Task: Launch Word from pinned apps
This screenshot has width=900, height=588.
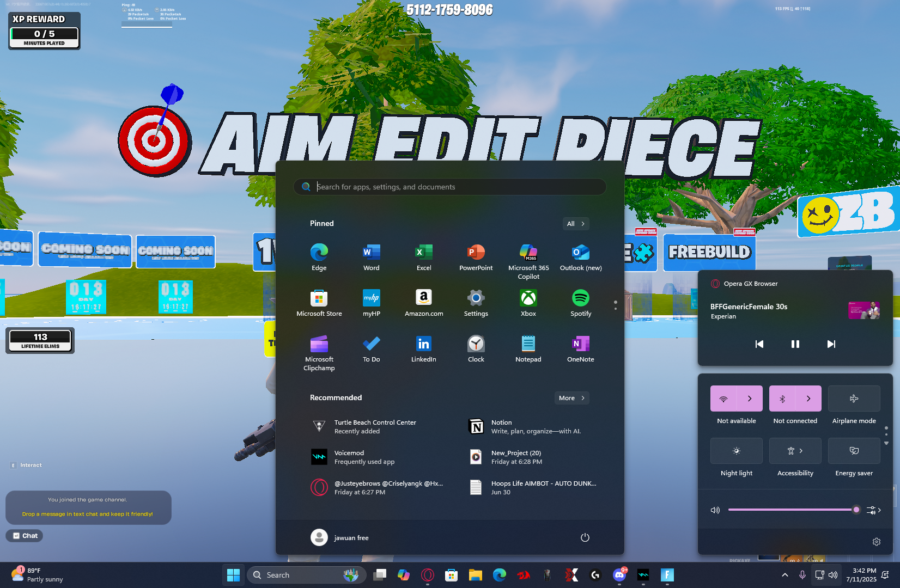Action: click(x=372, y=257)
